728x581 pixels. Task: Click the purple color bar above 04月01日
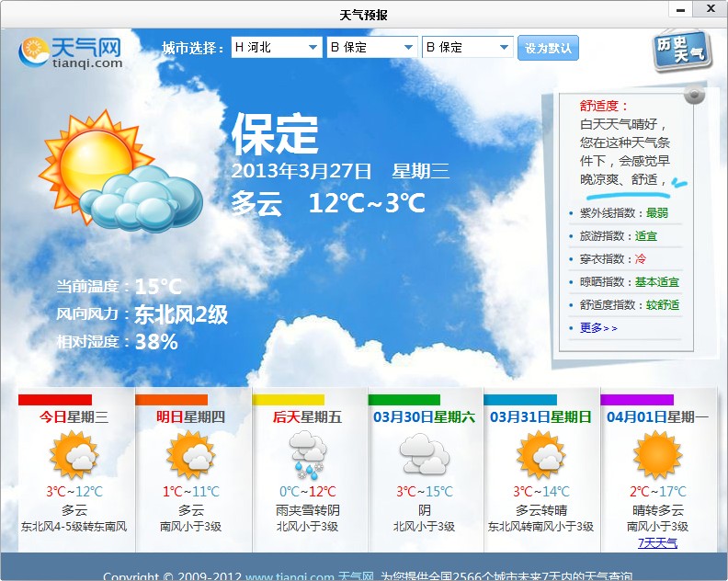pos(637,400)
